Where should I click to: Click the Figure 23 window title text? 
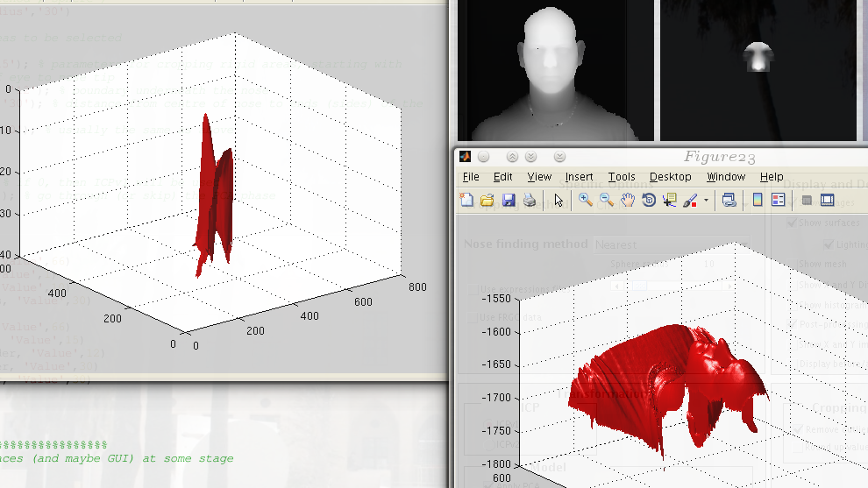tap(719, 157)
